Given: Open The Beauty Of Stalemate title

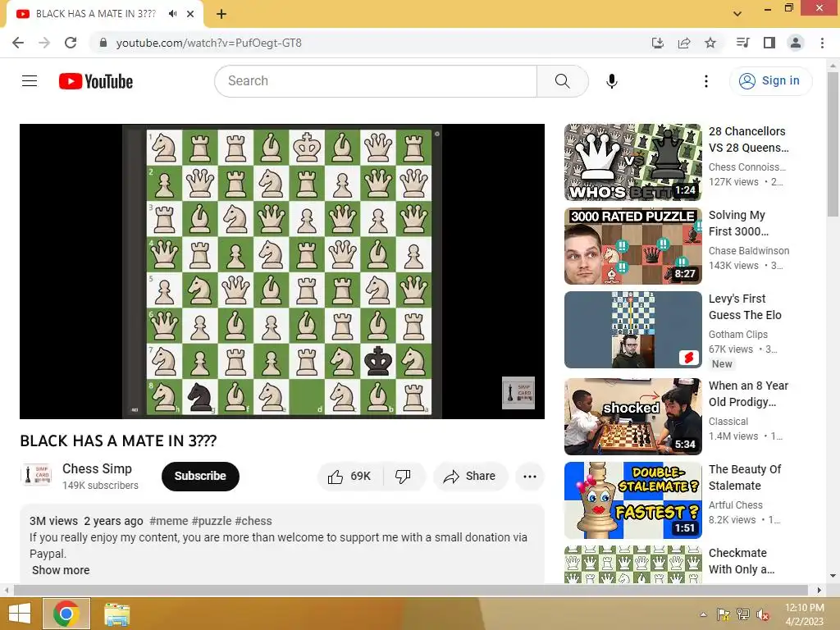Looking at the screenshot, I should click(745, 477).
